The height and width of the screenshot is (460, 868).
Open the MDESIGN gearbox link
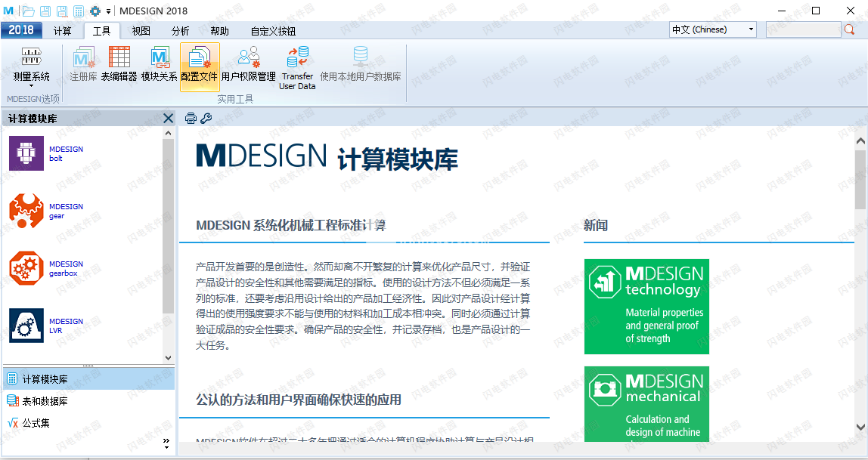(66, 269)
